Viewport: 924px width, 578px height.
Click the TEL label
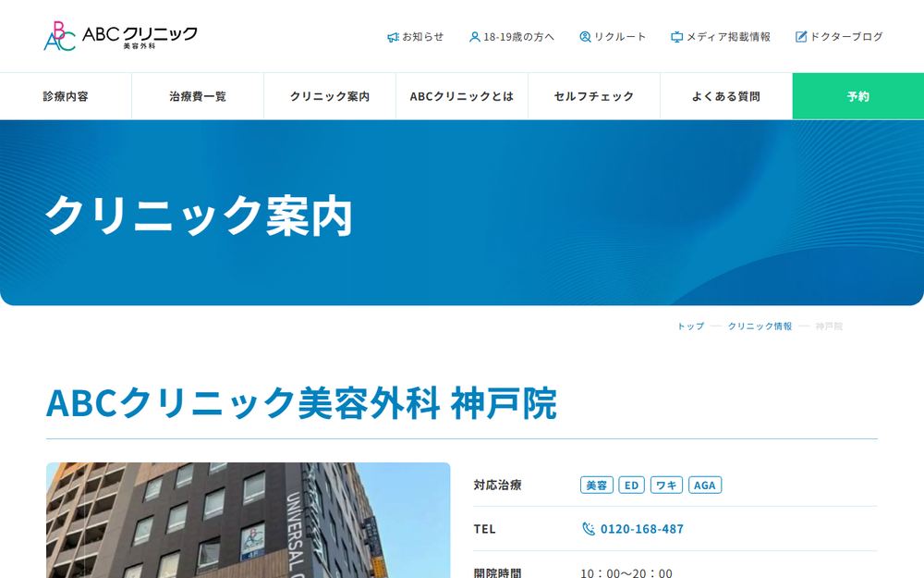(484, 529)
